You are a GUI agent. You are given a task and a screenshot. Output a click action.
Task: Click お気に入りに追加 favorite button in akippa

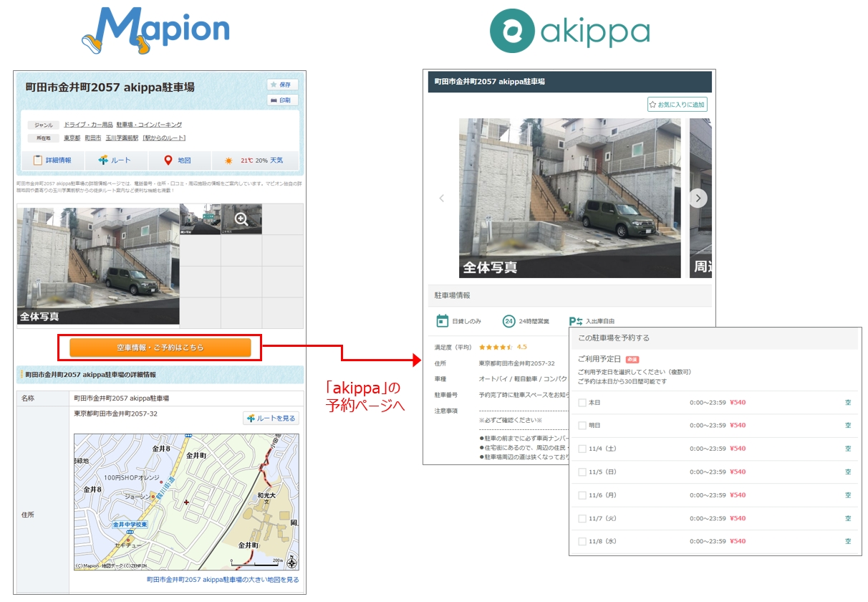pos(677,105)
